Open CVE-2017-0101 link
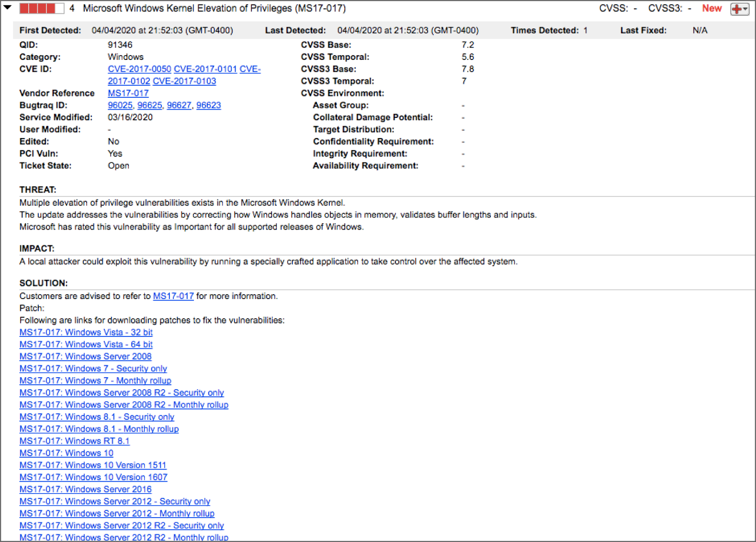 tap(205, 69)
